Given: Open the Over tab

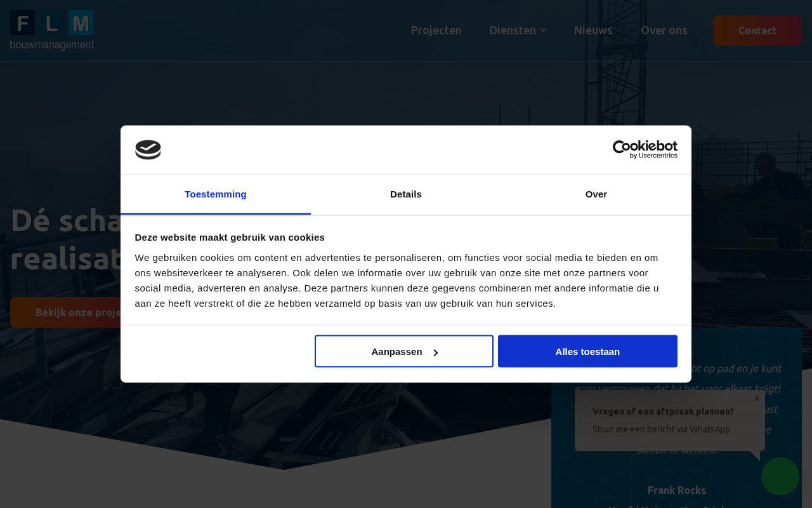Looking at the screenshot, I should [596, 194].
